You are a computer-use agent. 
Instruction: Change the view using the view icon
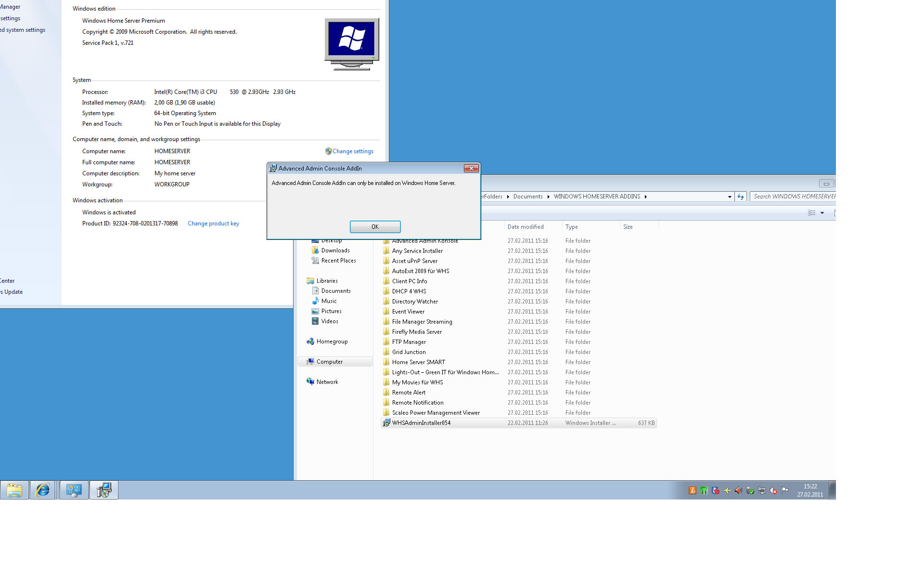pos(812,213)
